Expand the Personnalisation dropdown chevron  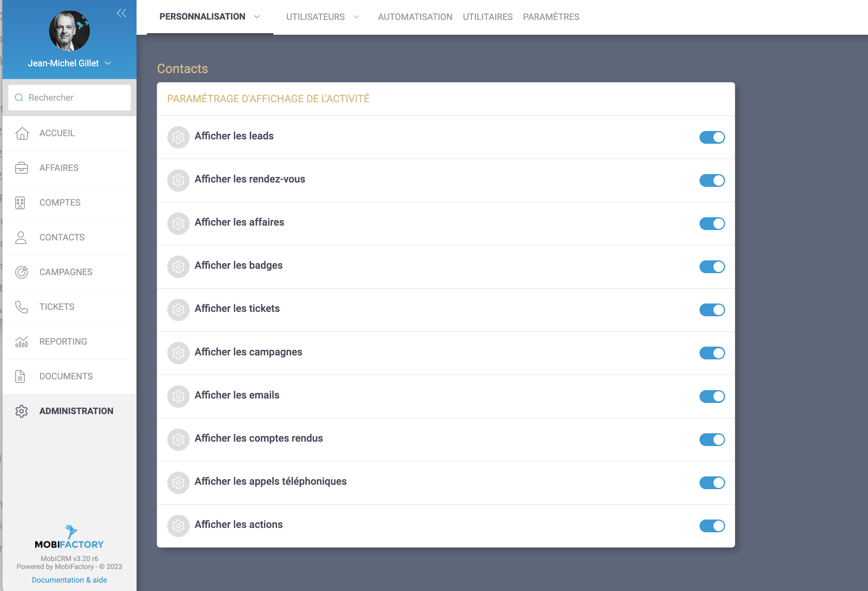tap(257, 17)
